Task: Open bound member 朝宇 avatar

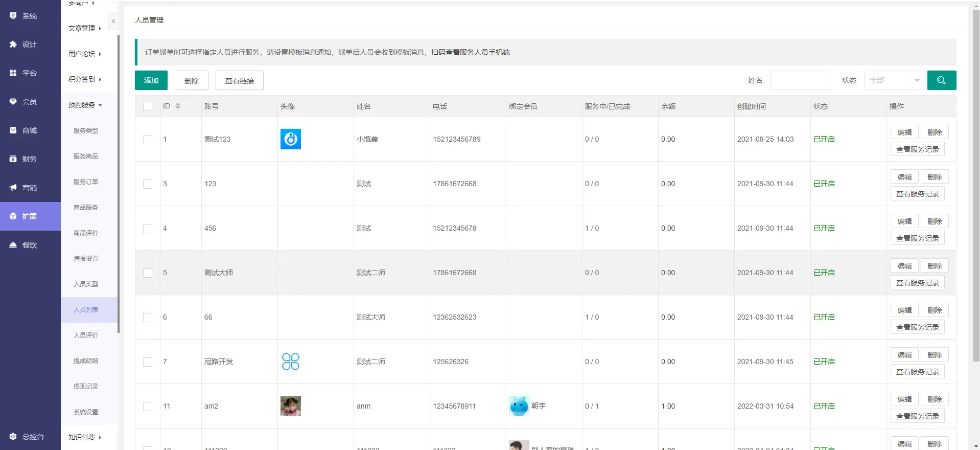Action: coord(519,406)
